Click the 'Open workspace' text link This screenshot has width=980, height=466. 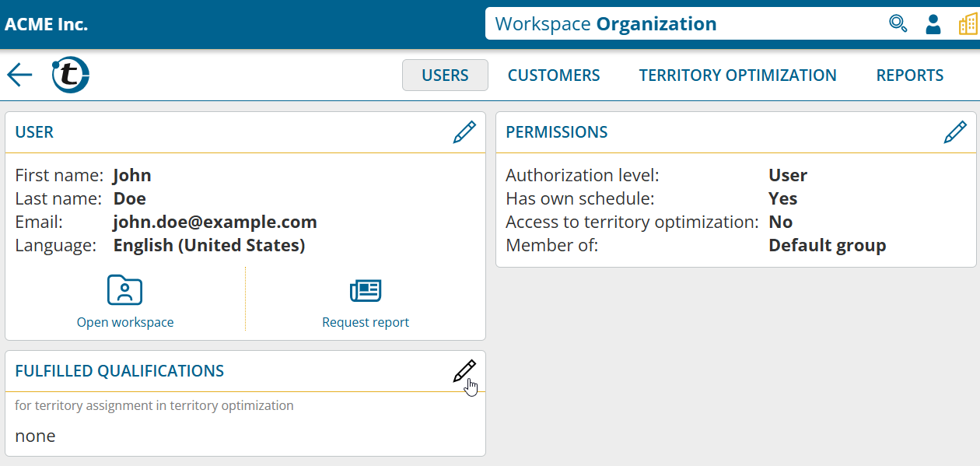coord(125,322)
